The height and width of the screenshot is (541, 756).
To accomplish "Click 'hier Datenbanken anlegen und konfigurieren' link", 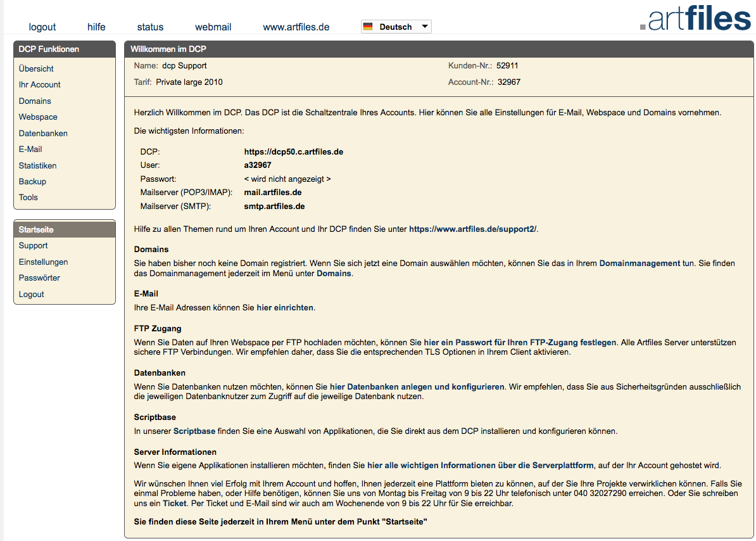I will point(417,386).
